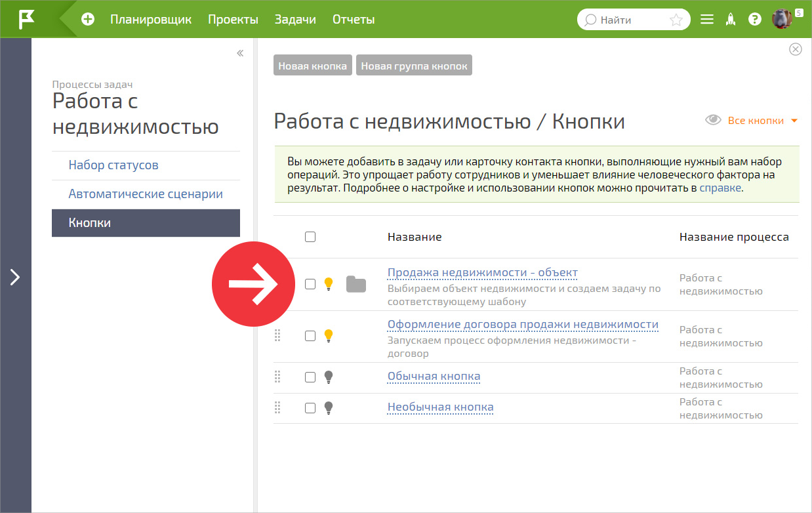Check the Необычная кнопка checkbox
The height and width of the screenshot is (513, 812).
310,408
